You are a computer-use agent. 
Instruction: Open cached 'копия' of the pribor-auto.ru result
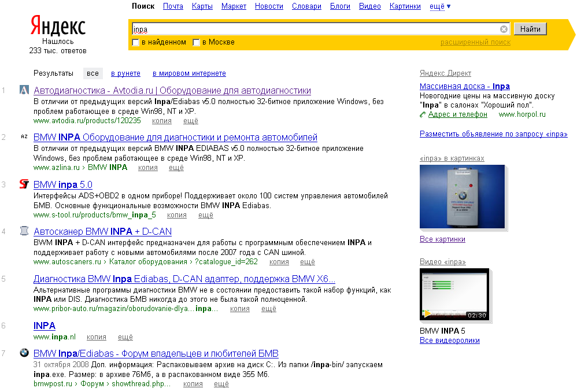coord(239,308)
